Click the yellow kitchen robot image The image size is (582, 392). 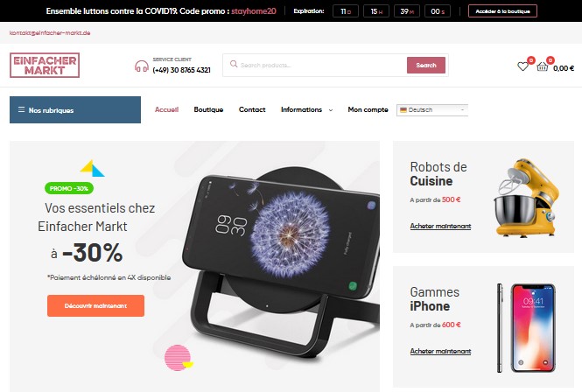point(526,198)
